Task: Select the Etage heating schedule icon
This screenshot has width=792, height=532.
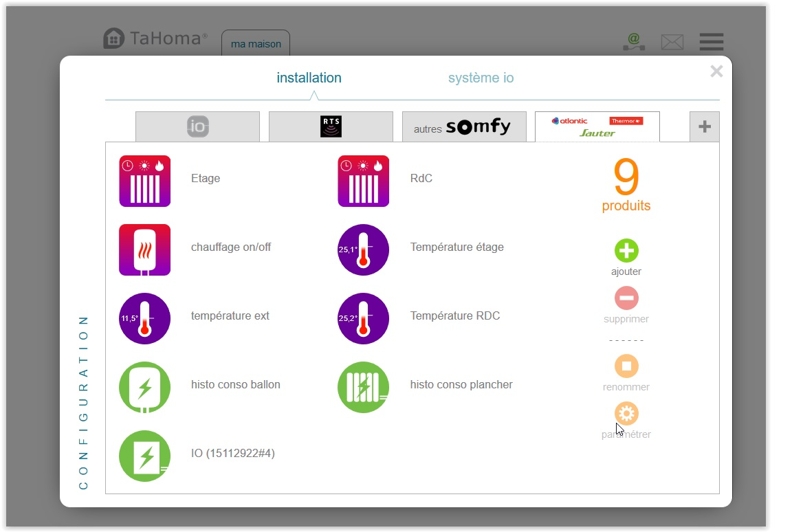Action: (x=144, y=181)
